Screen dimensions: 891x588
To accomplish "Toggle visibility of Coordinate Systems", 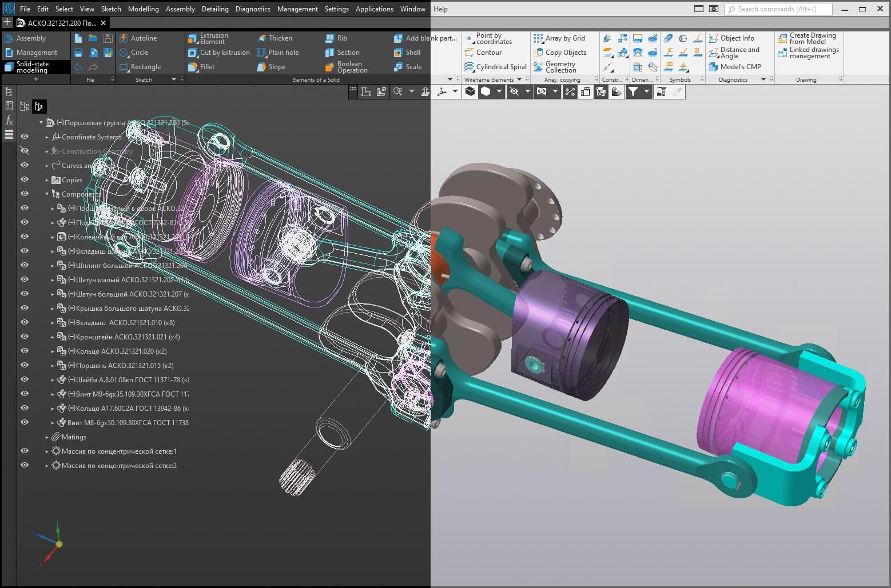I will coord(25,137).
